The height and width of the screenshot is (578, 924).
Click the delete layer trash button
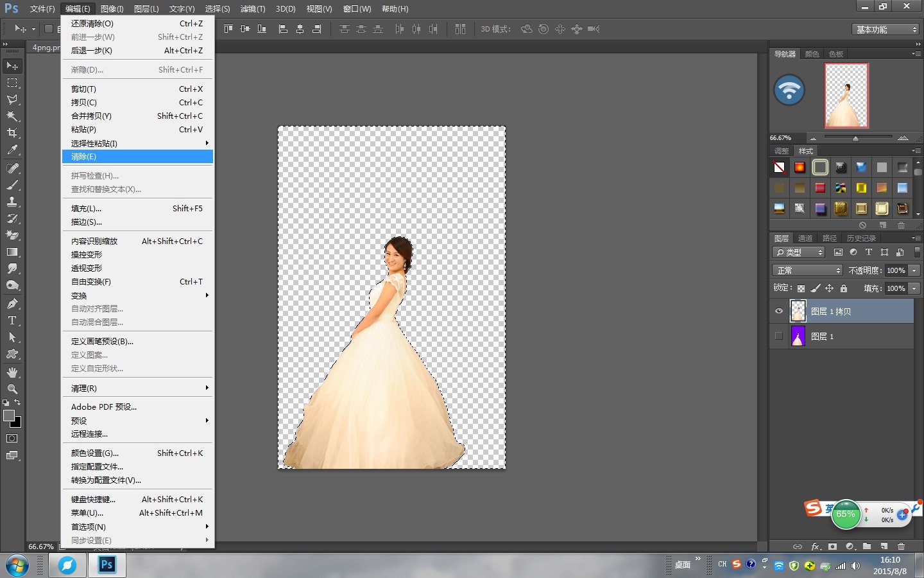(901, 547)
